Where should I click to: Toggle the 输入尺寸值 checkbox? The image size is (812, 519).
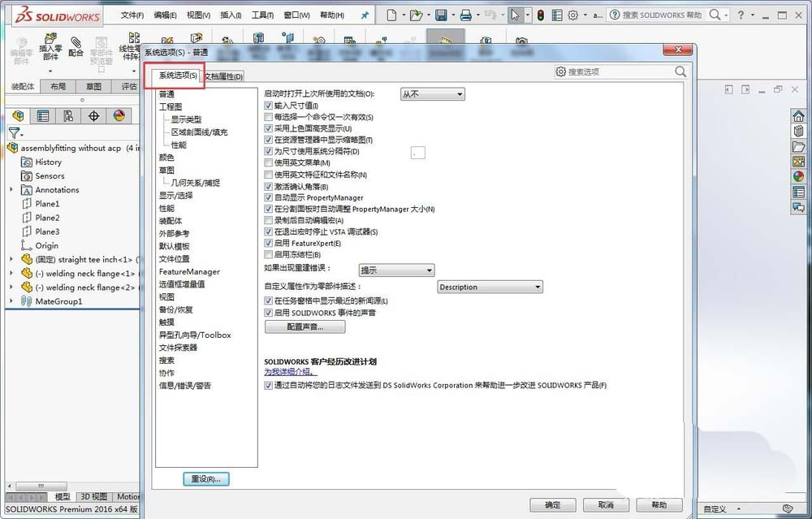tap(268, 105)
